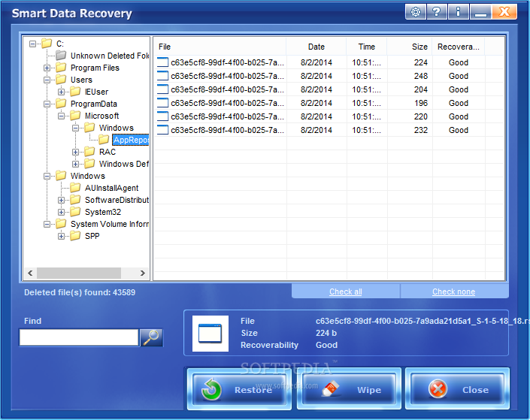Image resolution: width=530 pixels, height=420 pixels.
Task: Click the file icon of the size 248 row
Action: tap(162, 76)
